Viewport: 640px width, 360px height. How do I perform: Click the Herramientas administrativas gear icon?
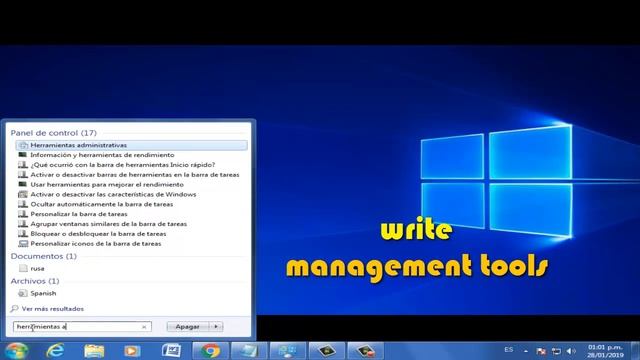pos(23,145)
